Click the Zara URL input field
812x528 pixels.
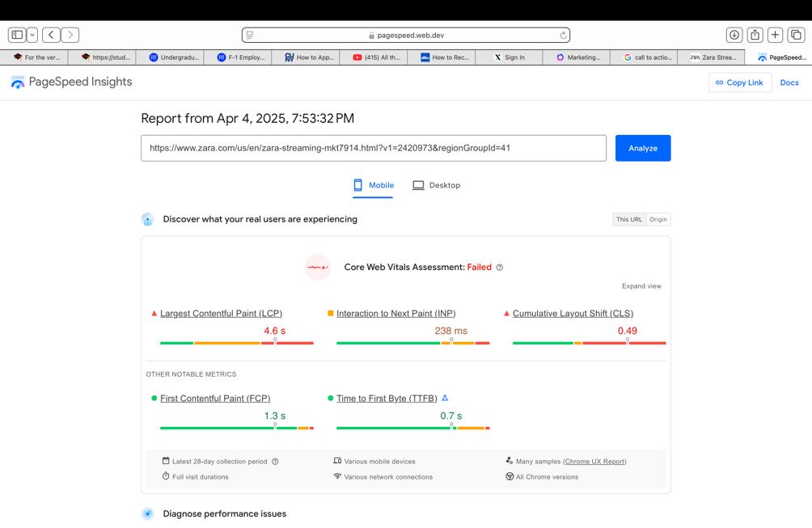[x=374, y=148]
